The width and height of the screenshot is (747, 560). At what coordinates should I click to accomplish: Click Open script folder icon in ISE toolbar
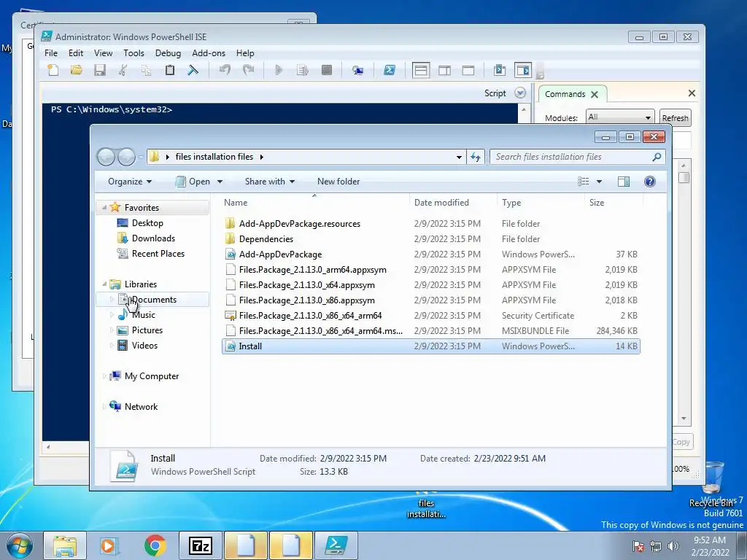[x=76, y=71]
